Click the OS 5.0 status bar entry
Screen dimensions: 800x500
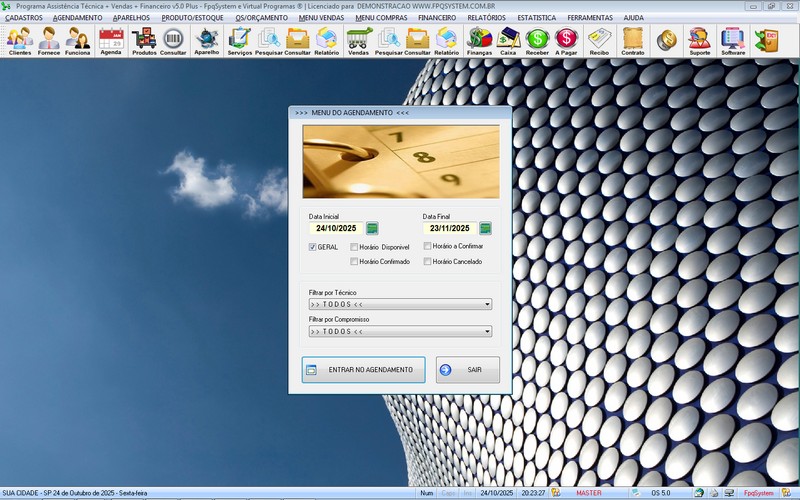coord(661,493)
